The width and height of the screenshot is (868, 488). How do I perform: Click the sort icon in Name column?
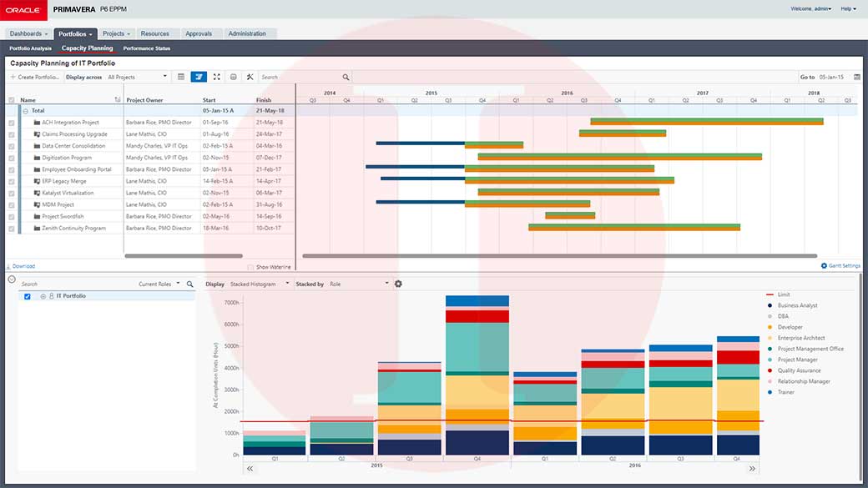point(118,99)
